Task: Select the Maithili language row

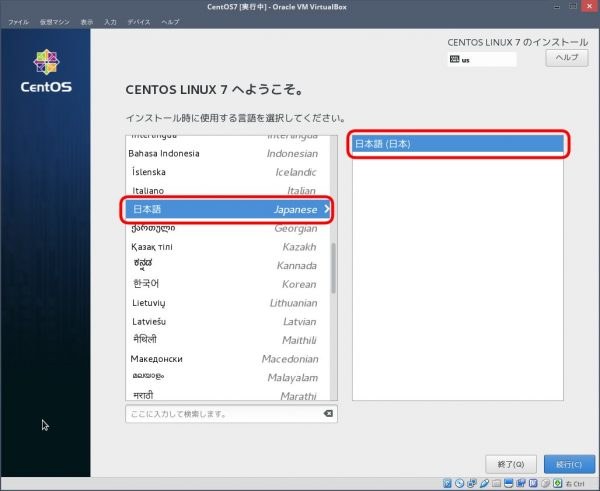Action: (228, 340)
